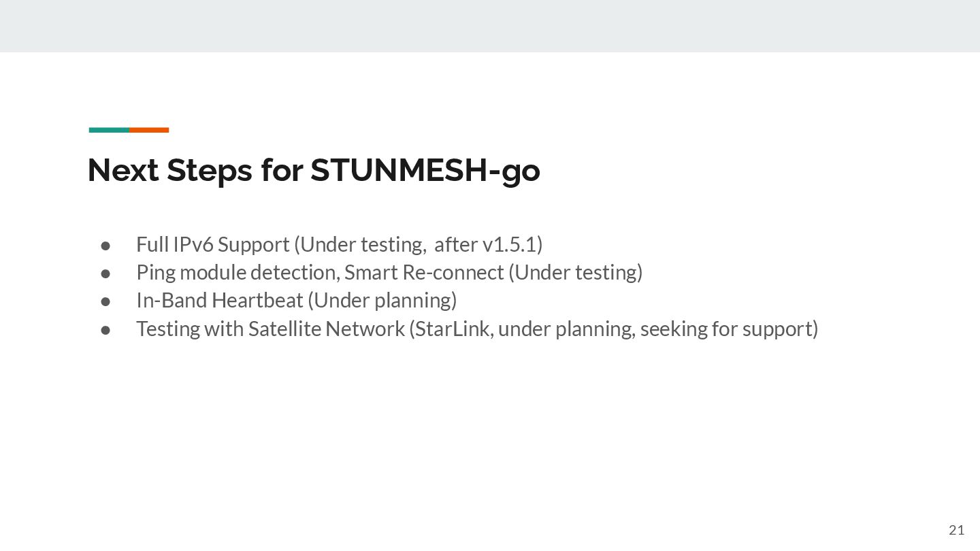Viewport: 980px width, 551px height.
Task: Click the bullet marker before 'Testing with Satellite Network'
Action: point(105,329)
